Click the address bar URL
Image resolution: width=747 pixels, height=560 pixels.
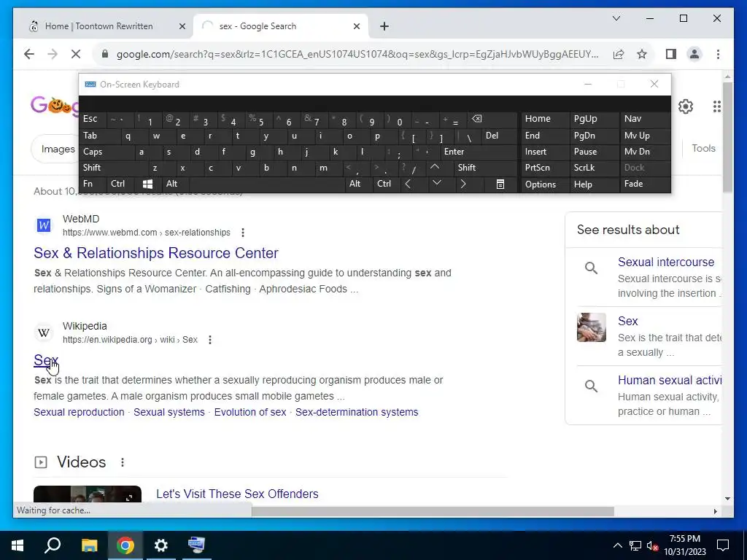[357, 54]
